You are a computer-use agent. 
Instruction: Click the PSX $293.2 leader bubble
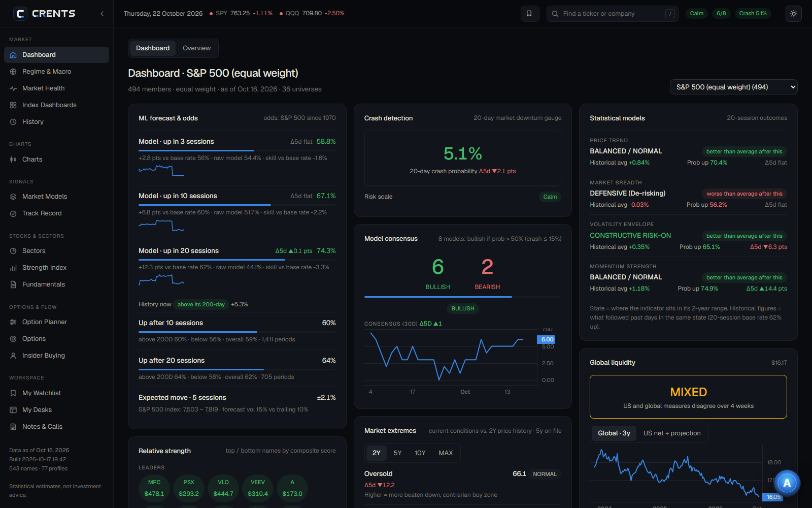click(x=189, y=488)
